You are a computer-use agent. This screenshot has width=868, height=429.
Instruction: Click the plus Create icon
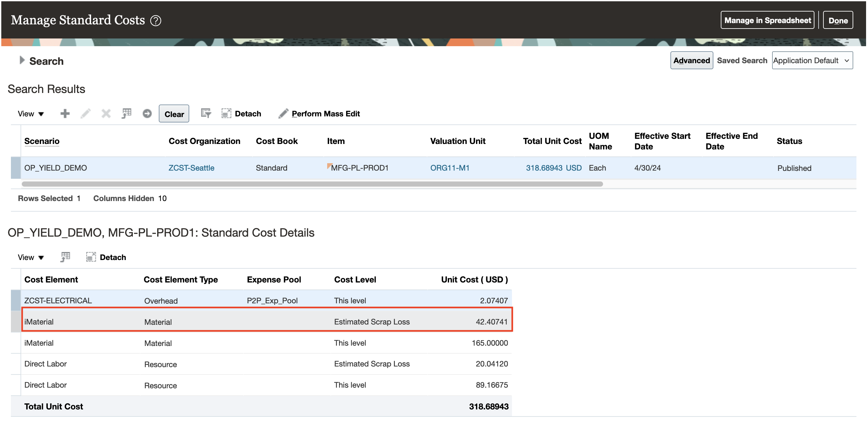click(65, 114)
